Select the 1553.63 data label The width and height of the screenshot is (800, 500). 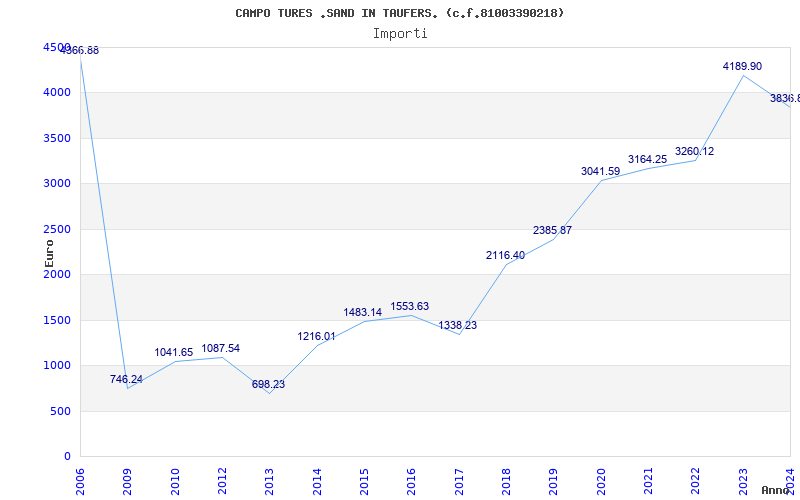(410, 306)
